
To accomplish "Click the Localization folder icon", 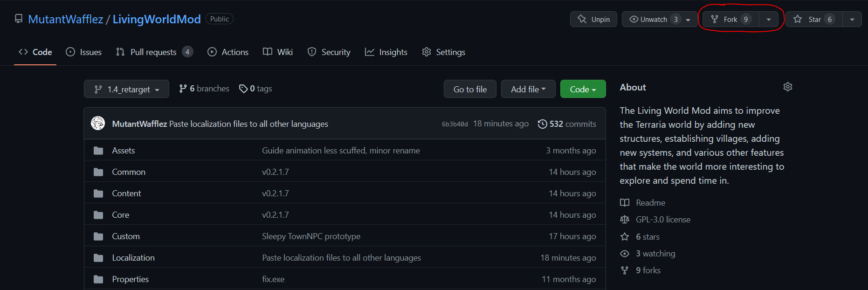I will (x=98, y=258).
